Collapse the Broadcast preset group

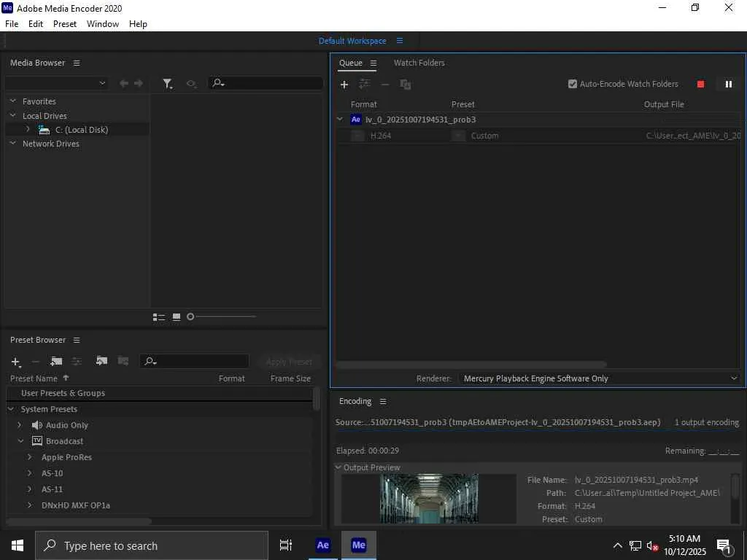[x=20, y=441]
